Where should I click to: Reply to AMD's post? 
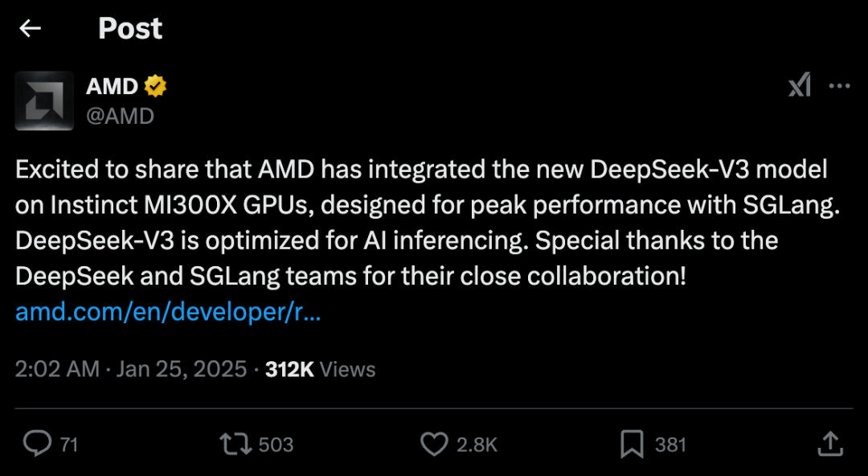point(35,443)
